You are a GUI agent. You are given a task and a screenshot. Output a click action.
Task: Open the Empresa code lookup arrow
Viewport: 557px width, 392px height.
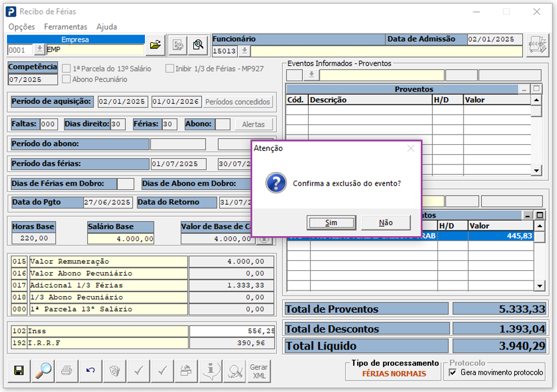[x=39, y=50]
